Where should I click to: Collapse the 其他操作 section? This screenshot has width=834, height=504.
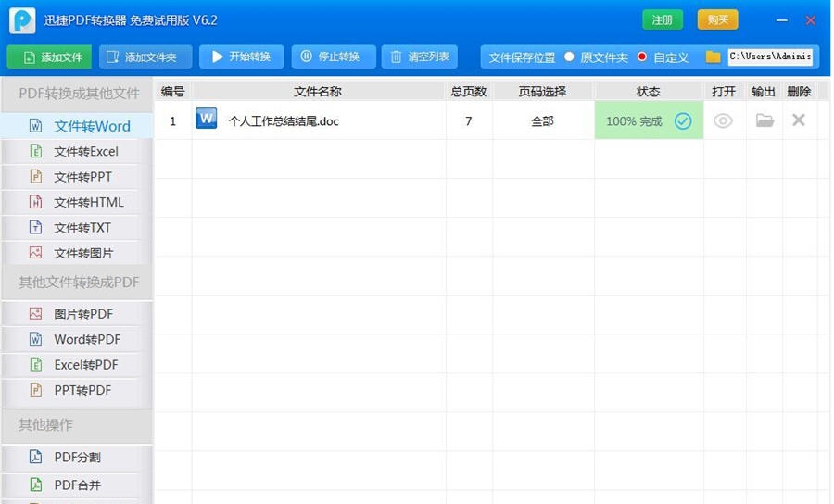78,424
